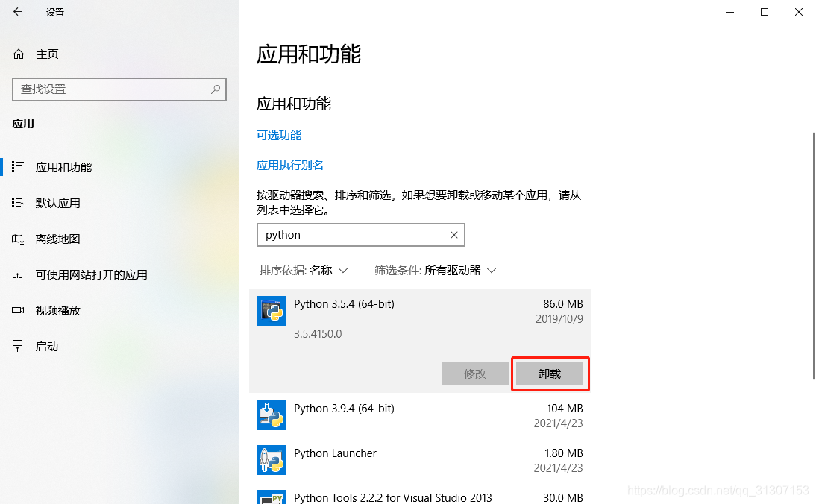Screen dimensions: 816x504
Task: Click the icon beside 可使用网站打开的应用
Action: tap(18, 274)
